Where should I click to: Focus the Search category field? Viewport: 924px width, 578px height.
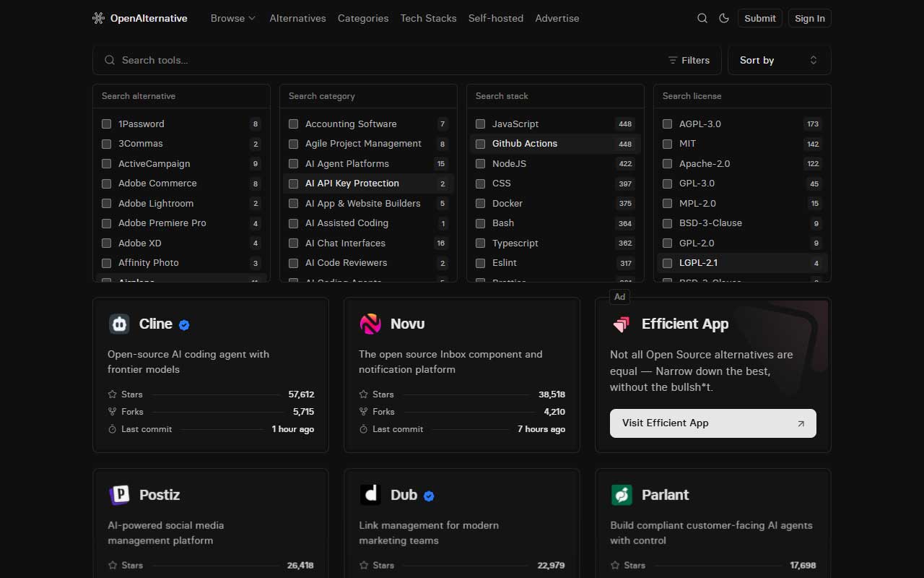(x=368, y=96)
